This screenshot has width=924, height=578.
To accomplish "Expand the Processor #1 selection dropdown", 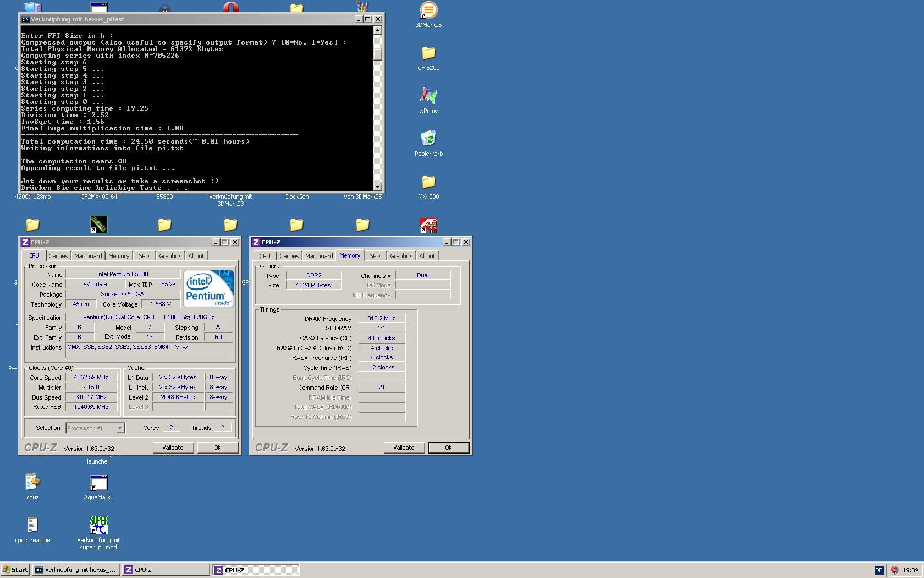I will (120, 428).
